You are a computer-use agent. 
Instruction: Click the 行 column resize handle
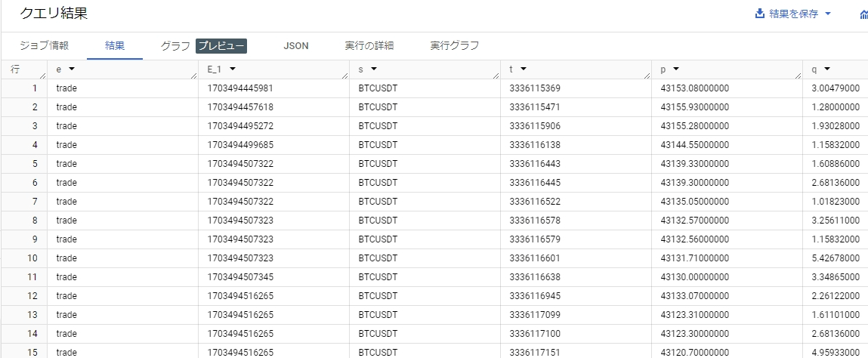pyautogui.click(x=43, y=76)
